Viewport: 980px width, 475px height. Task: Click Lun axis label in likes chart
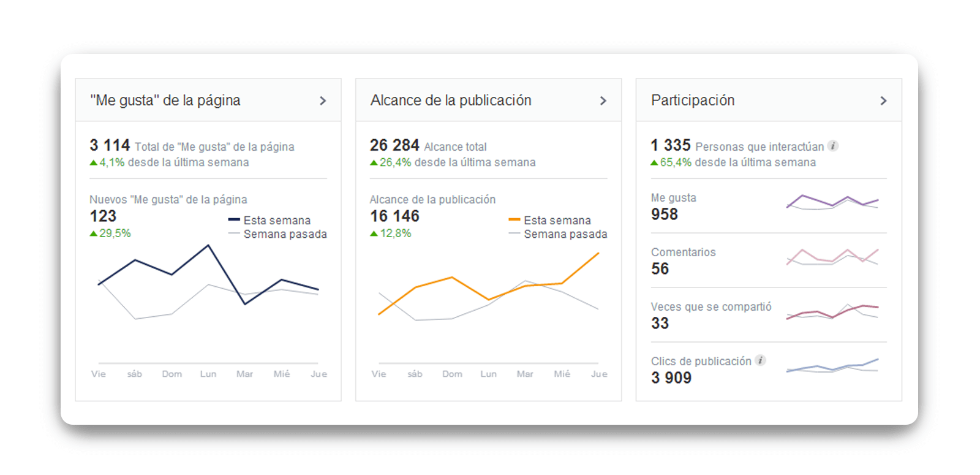[x=208, y=374]
